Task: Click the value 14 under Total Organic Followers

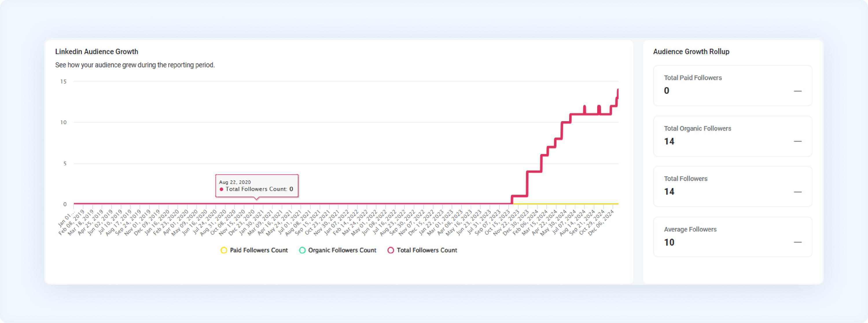Action: (669, 141)
